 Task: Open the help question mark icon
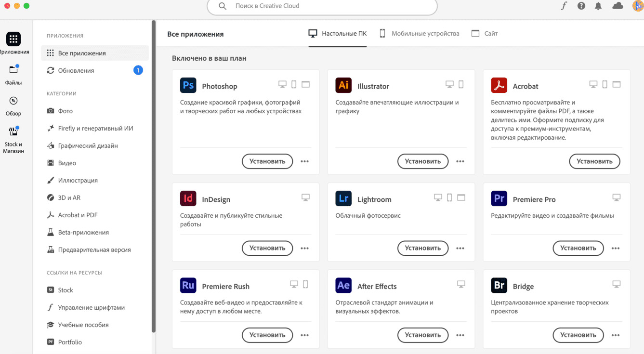[x=581, y=6]
